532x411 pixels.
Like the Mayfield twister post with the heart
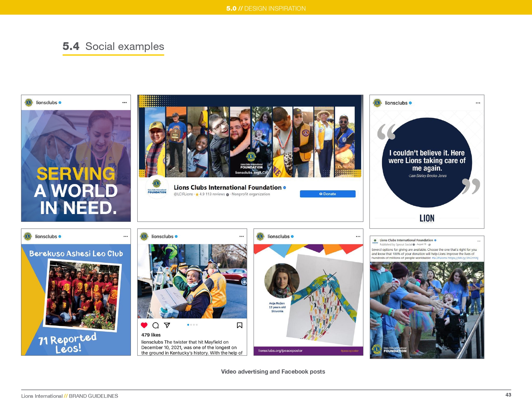coord(144,325)
